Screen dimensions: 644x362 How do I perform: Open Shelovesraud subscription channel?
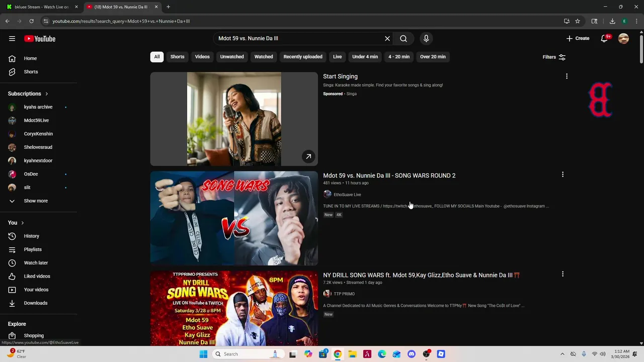pyautogui.click(x=39, y=147)
